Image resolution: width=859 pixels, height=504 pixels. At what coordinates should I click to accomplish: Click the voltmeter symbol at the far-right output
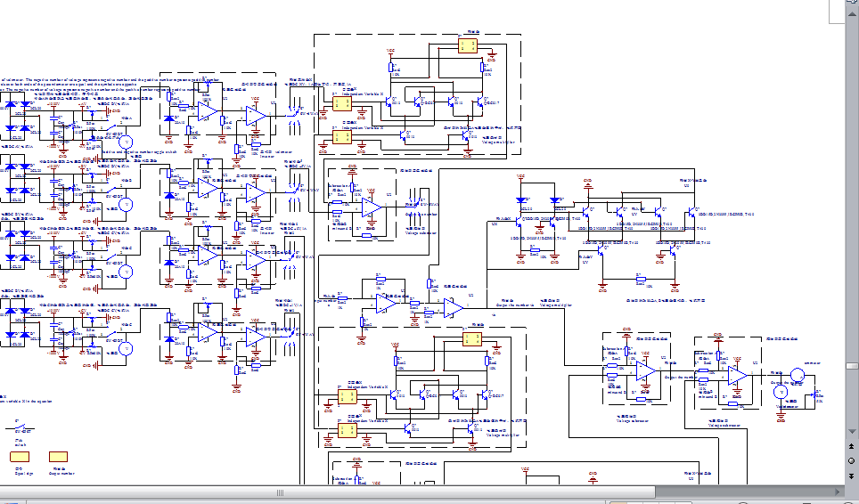(x=781, y=391)
